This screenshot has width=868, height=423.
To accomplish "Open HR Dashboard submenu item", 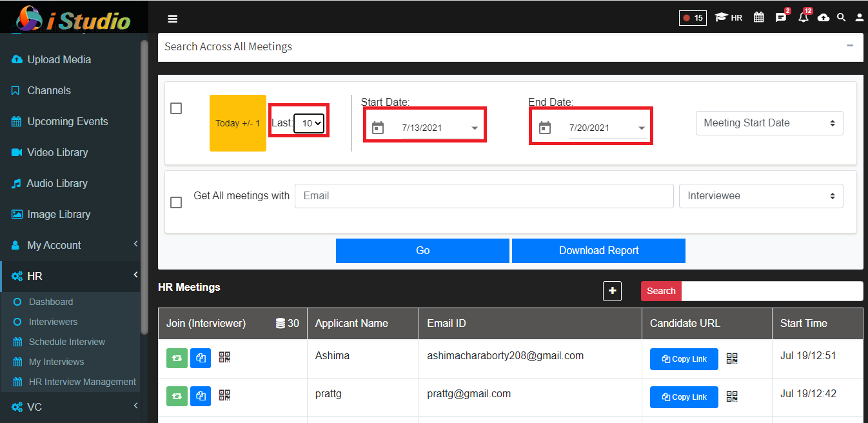I will tap(51, 302).
